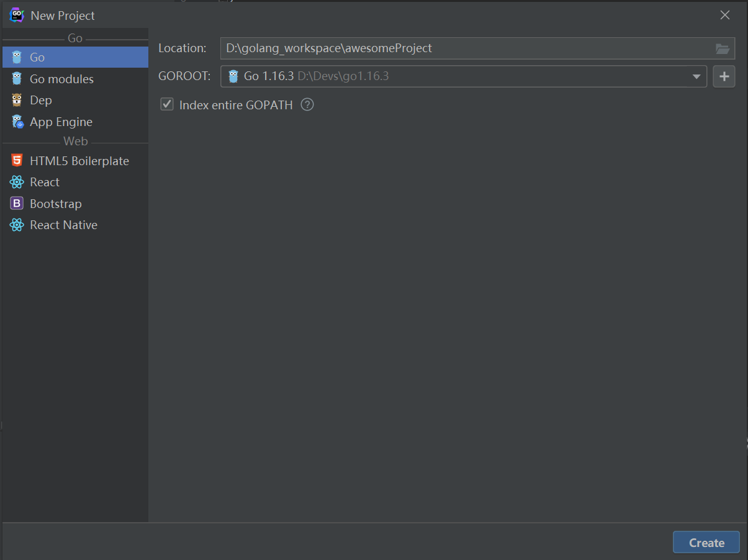Click the React Native atom icon
Image resolution: width=748 pixels, height=560 pixels.
click(17, 225)
